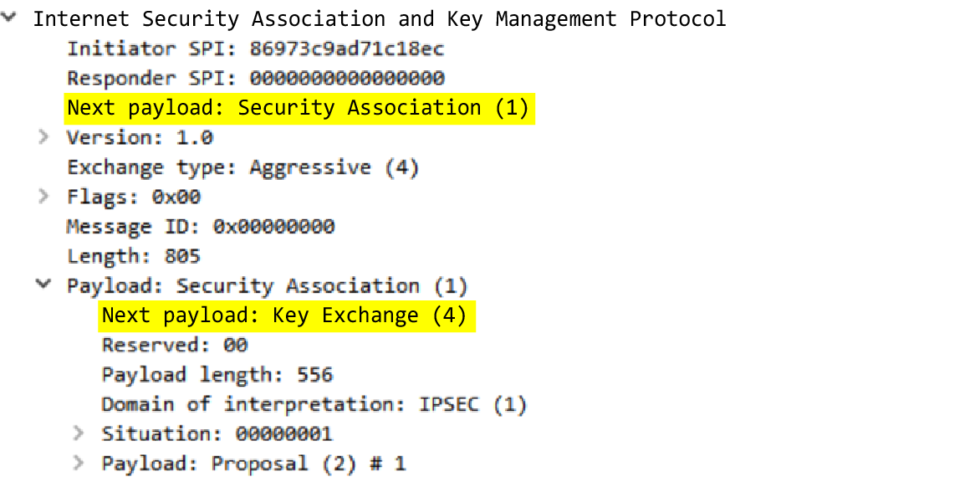Collapse the Payload: Security Association arrow
Viewport: 980px width, 482px height.
click(x=43, y=285)
